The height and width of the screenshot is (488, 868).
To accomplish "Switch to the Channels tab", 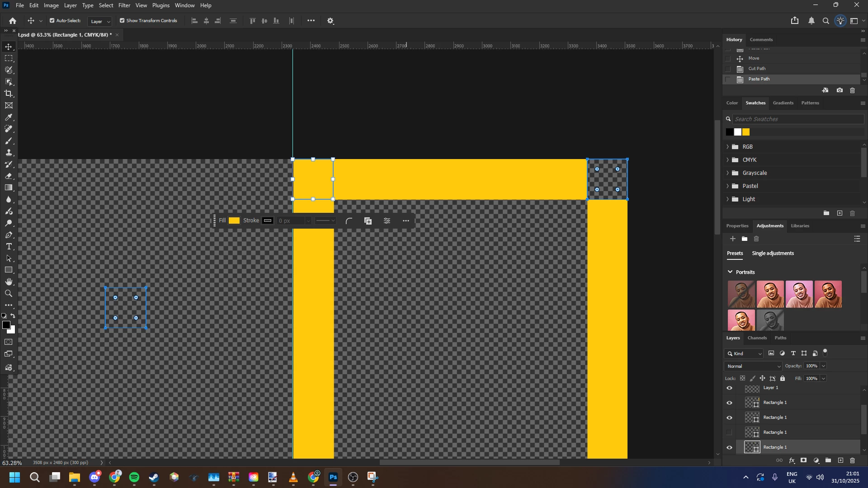I will point(757,338).
